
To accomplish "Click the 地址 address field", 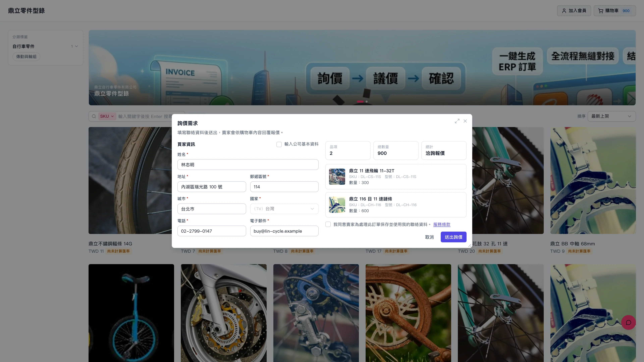I will click(x=211, y=187).
